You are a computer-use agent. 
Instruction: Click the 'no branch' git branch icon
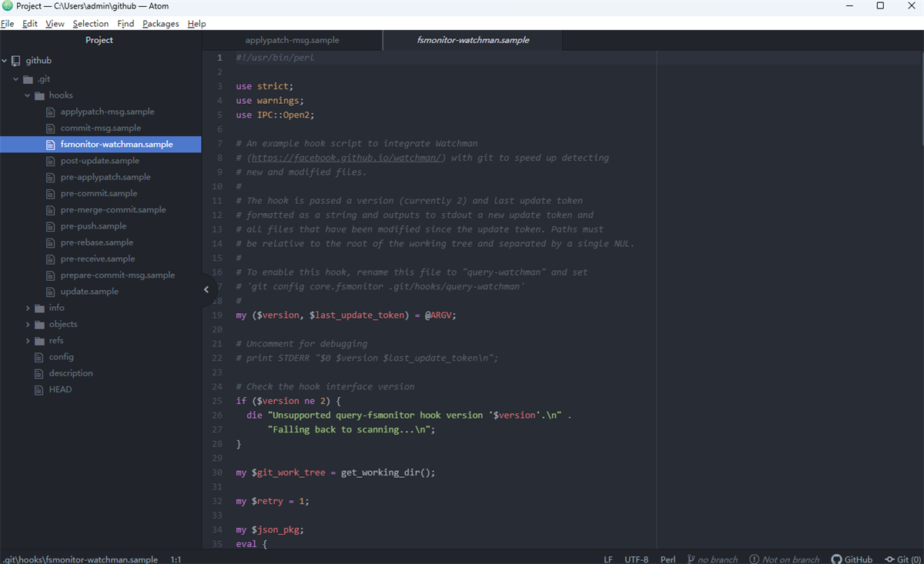tap(691, 559)
